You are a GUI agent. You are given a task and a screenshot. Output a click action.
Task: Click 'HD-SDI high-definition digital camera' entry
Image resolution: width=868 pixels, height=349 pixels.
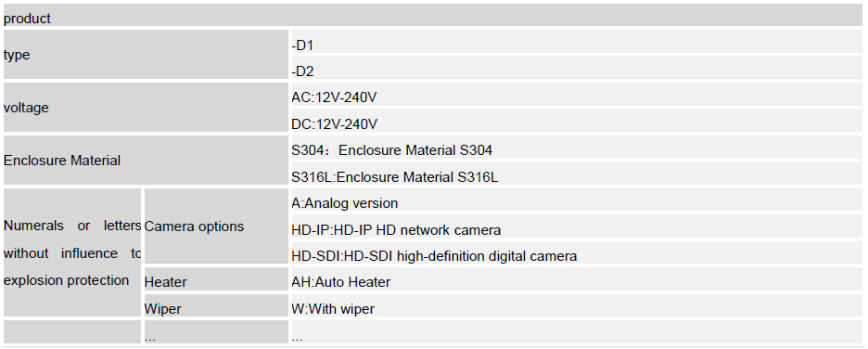click(576, 252)
